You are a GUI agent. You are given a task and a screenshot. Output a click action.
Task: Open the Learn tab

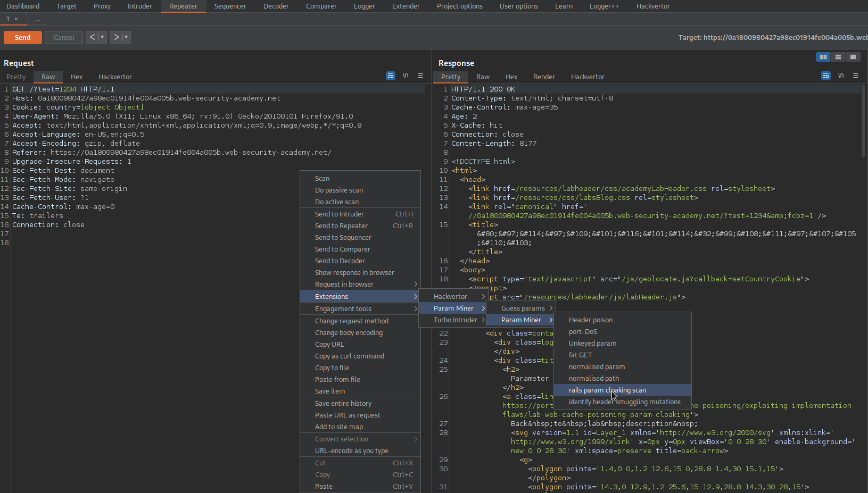(564, 6)
